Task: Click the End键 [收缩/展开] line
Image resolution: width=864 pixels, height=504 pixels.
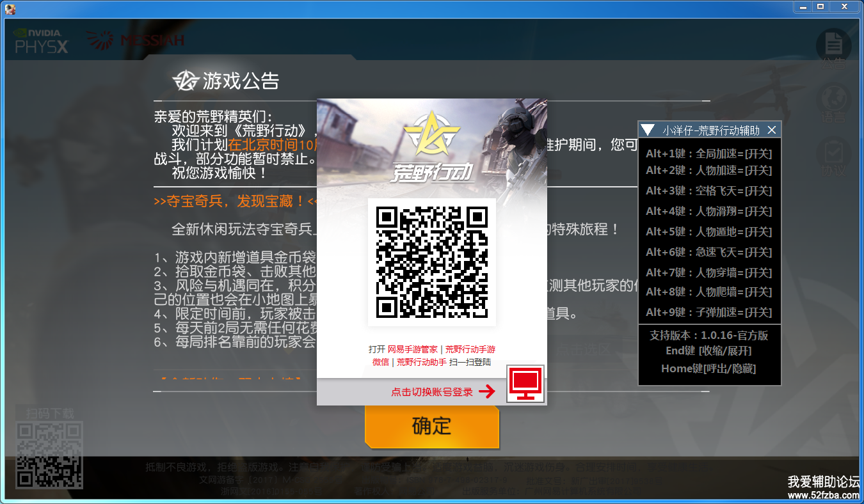Action: coord(708,350)
